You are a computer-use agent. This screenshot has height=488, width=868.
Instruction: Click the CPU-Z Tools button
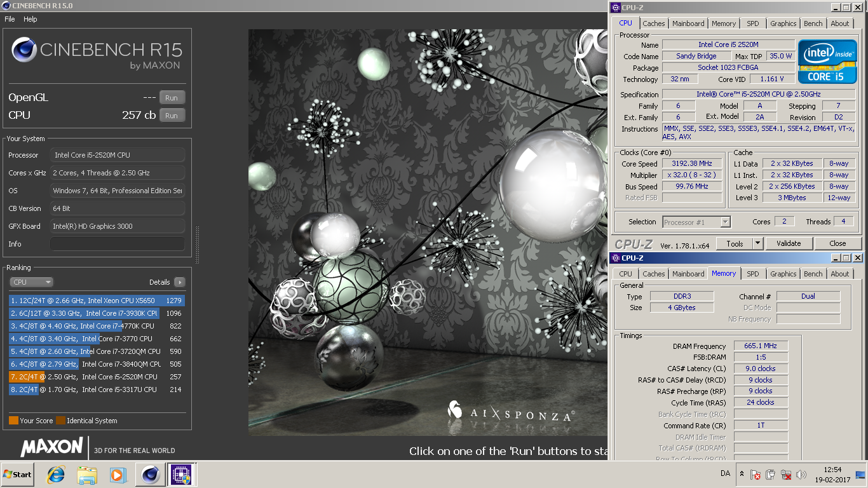tap(735, 243)
